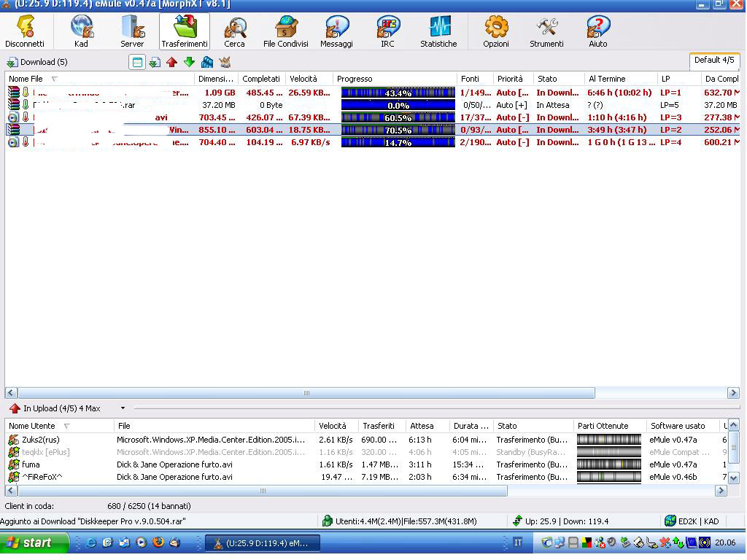Sort downloads by Velocità column
Image resolution: width=747 pixels, height=560 pixels.
pyautogui.click(x=309, y=79)
